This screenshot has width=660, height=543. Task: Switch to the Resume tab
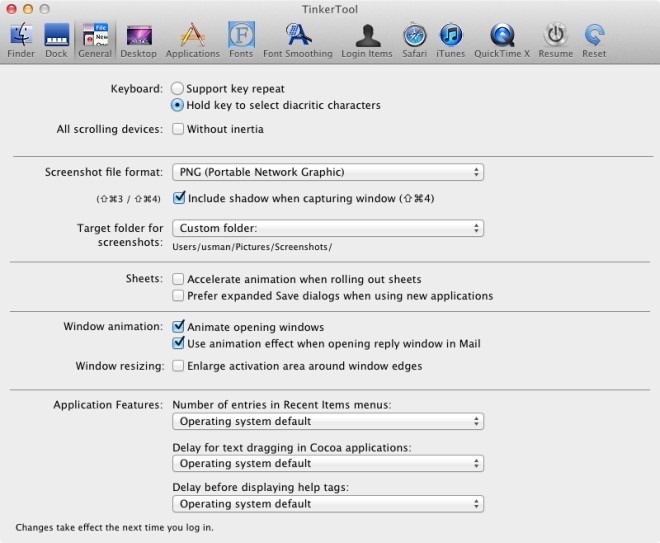click(x=556, y=40)
